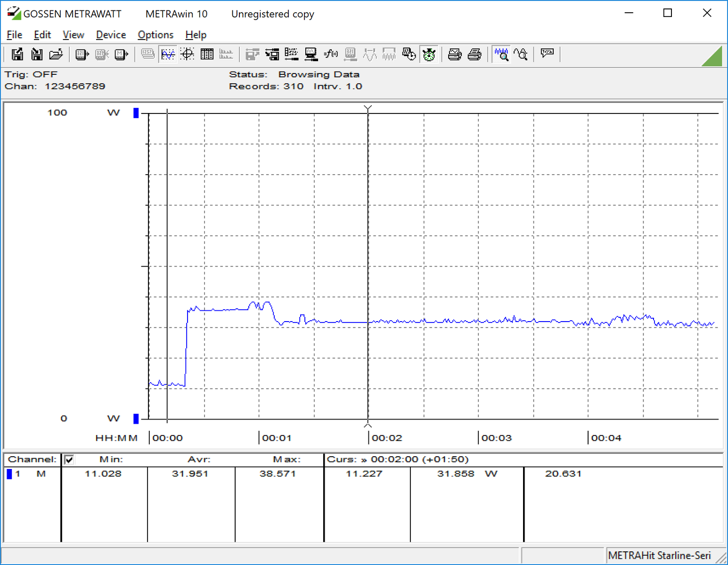Toggle the Channel checkbox in data panel

69,460
